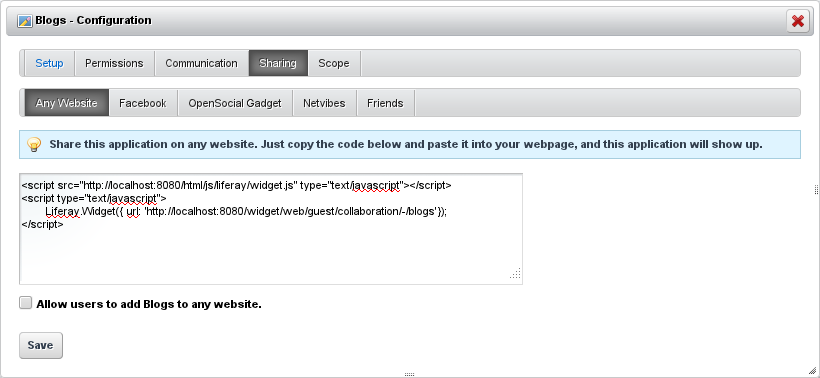Select the Netvibes sharing tab
The image size is (820, 378).
(324, 103)
